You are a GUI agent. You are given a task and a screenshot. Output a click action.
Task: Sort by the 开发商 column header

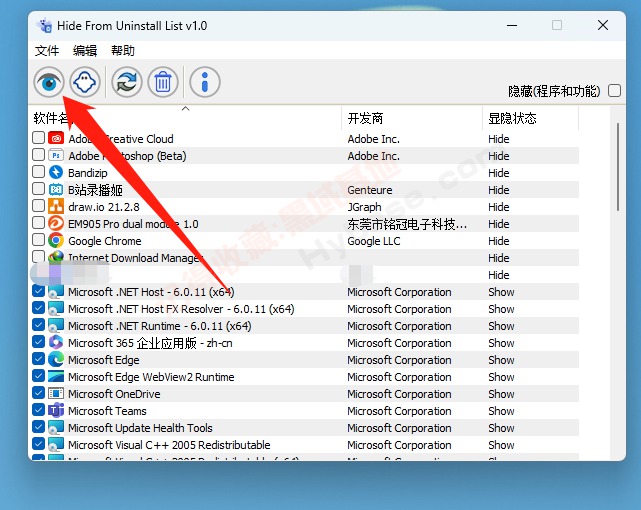[412, 119]
